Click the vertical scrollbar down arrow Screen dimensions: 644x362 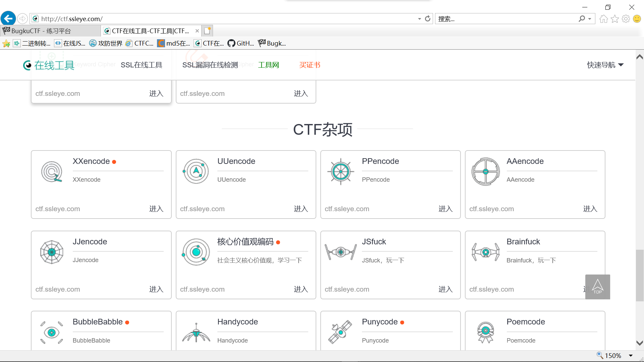(x=639, y=343)
